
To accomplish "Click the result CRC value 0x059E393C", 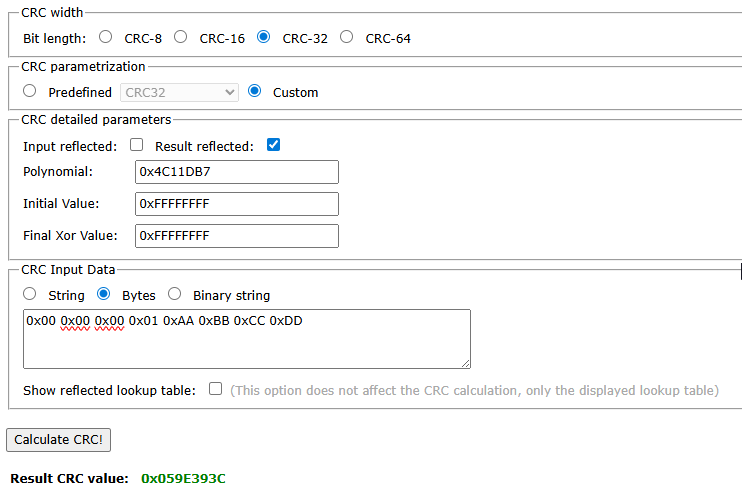I will [x=183, y=478].
